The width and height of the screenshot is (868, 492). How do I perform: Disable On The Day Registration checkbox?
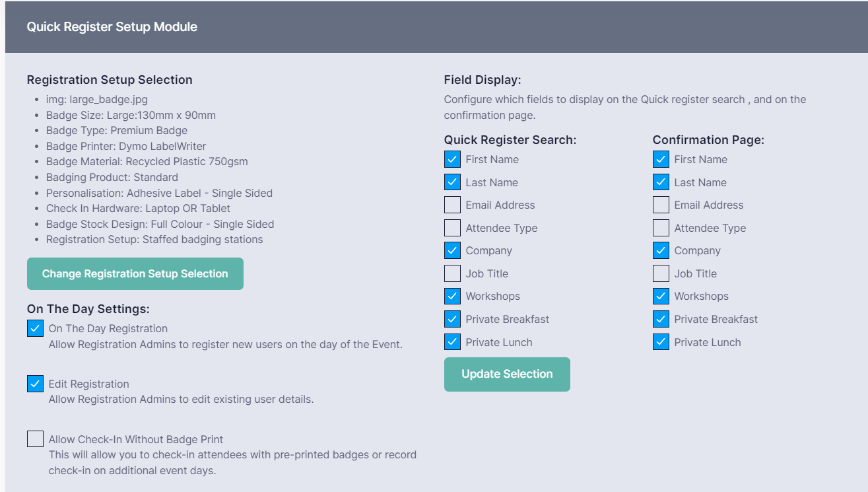coord(36,328)
